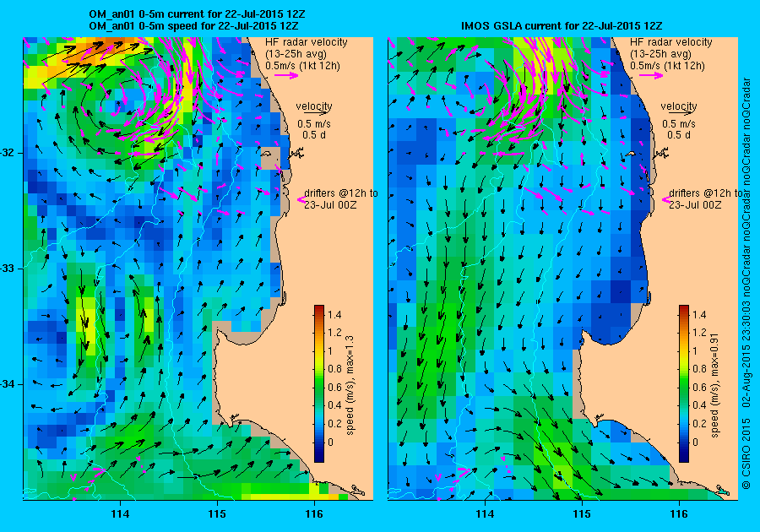Click the 'velocity' legend label in left map

point(314,106)
